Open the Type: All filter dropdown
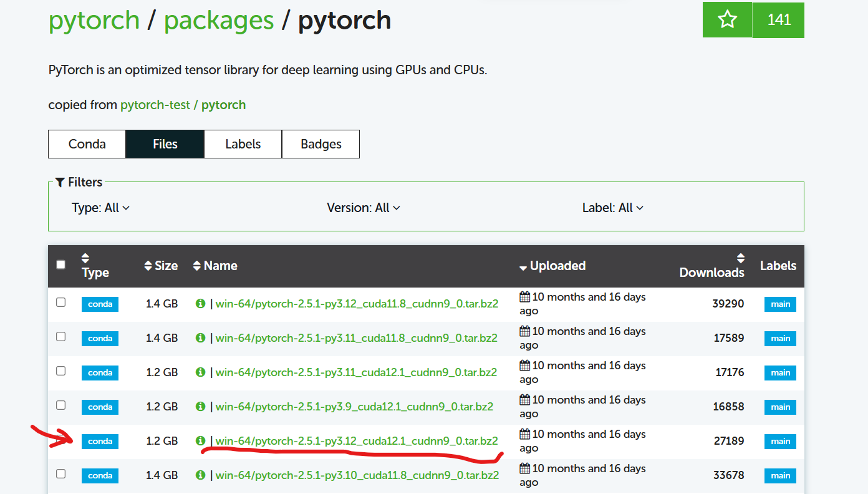Image resolution: width=868 pixels, height=494 pixels. point(101,207)
